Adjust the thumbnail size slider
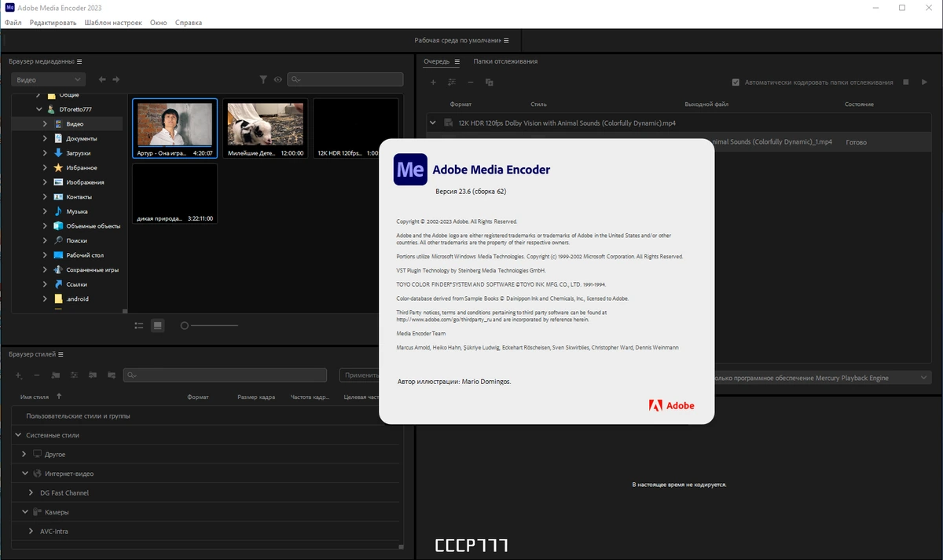 click(x=209, y=325)
